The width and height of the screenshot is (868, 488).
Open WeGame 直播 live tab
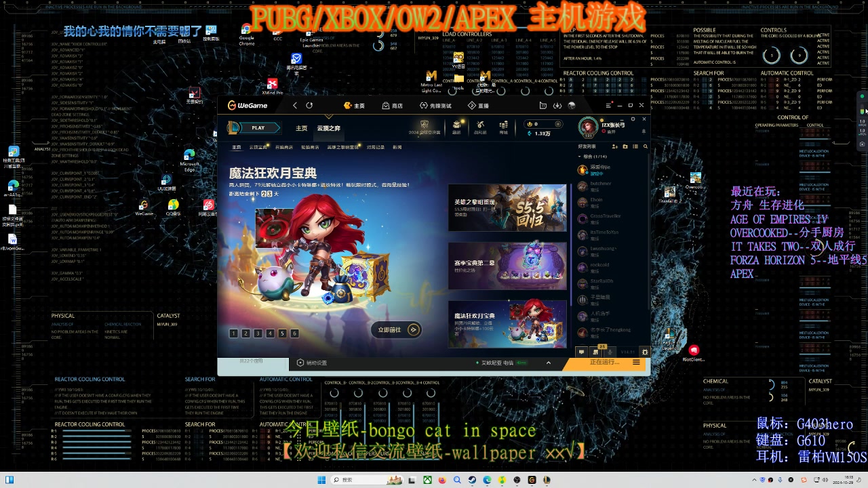478,106
